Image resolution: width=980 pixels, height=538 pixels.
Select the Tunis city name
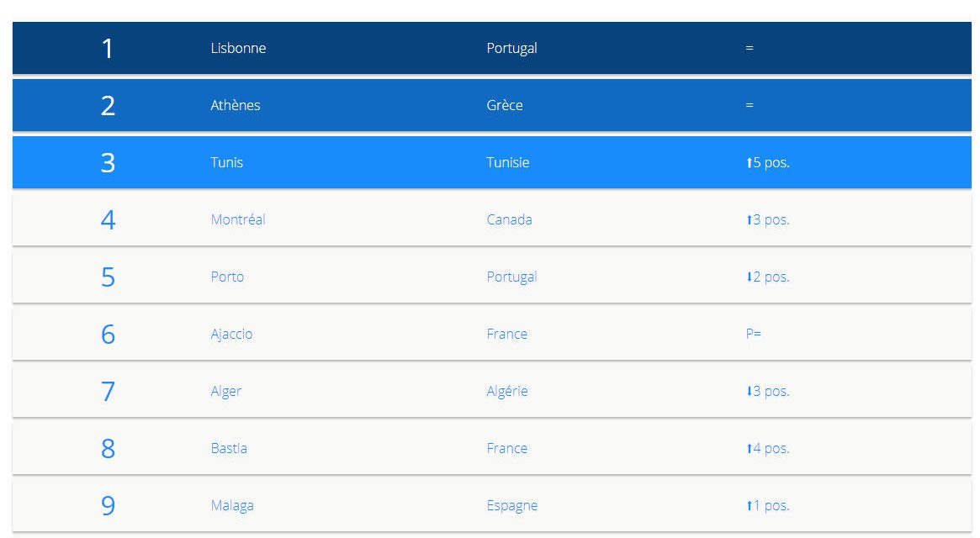pyautogui.click(x=227, y=163)
